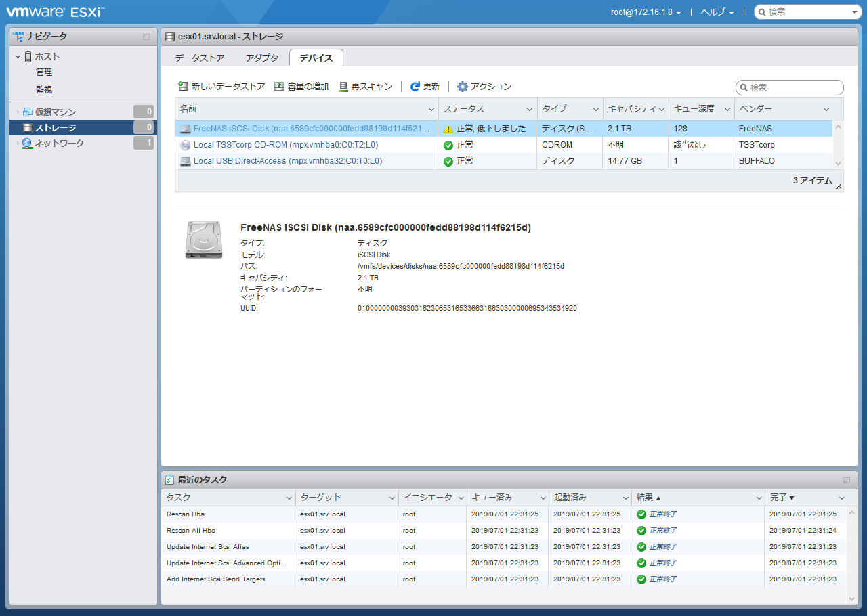Open the Status column dropdown arrow

pyautogui.click(x=530, y=110)
